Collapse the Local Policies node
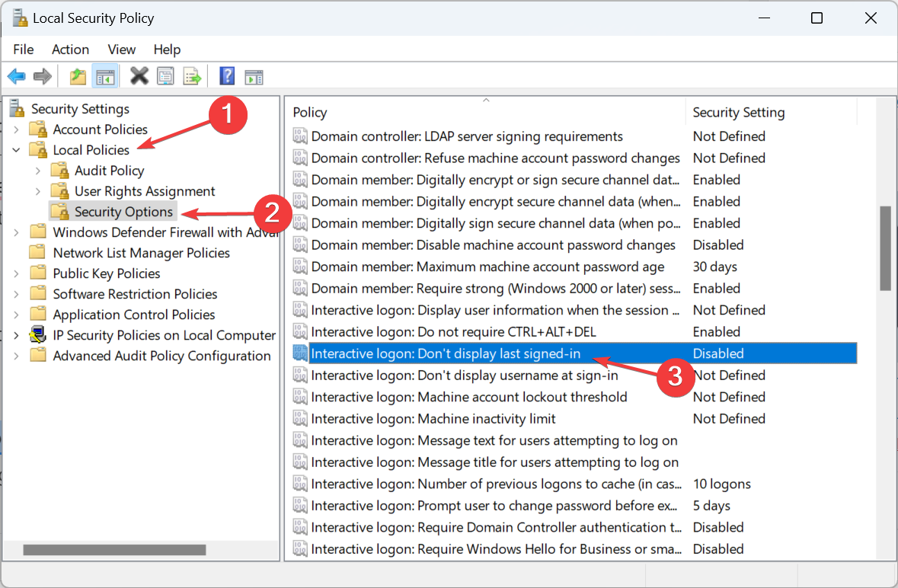Image resolution: width=898 pixels, height=588 pixels. pyautogui.click(x=17, y=150)
